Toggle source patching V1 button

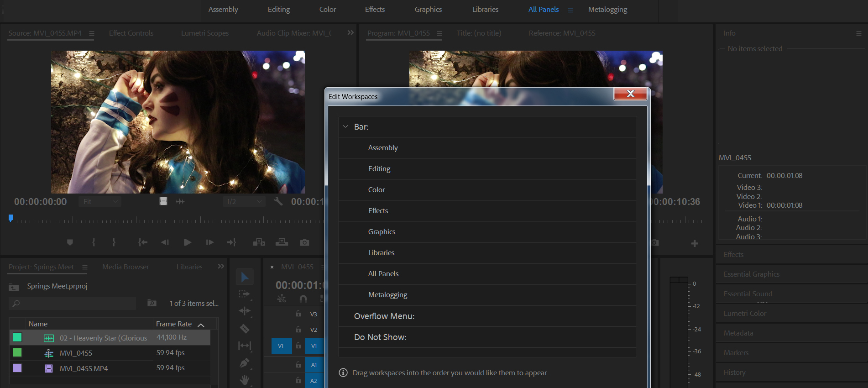pyautogui.click(x=281, y=346)
